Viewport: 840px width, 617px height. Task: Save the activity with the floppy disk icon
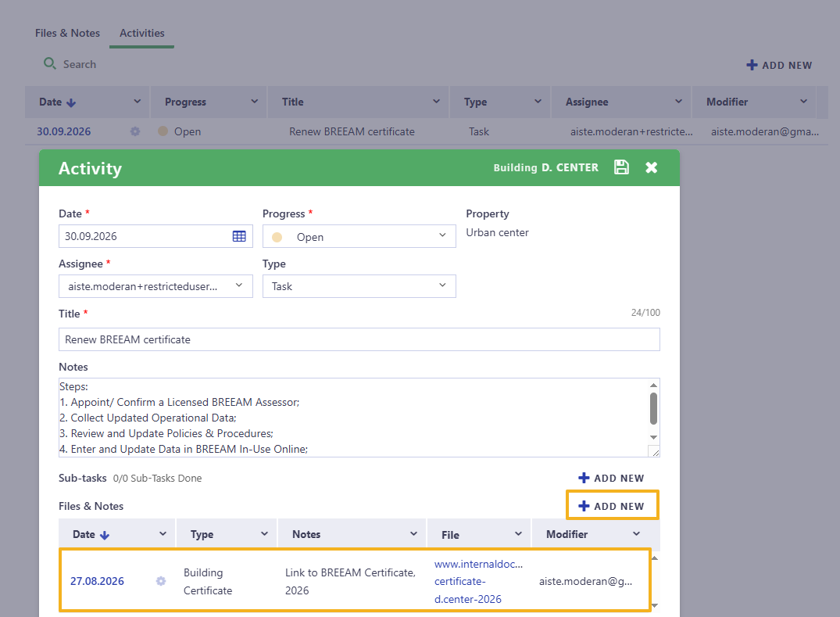point(621,167)
